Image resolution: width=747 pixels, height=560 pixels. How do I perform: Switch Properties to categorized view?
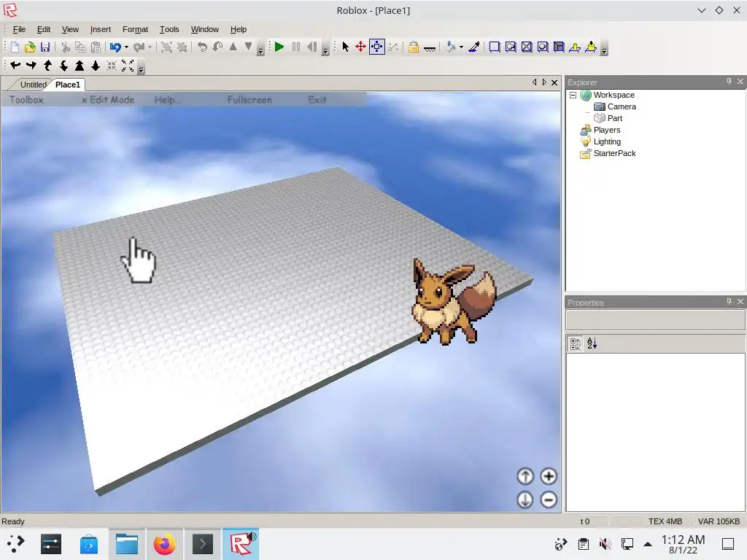[575, 343]
